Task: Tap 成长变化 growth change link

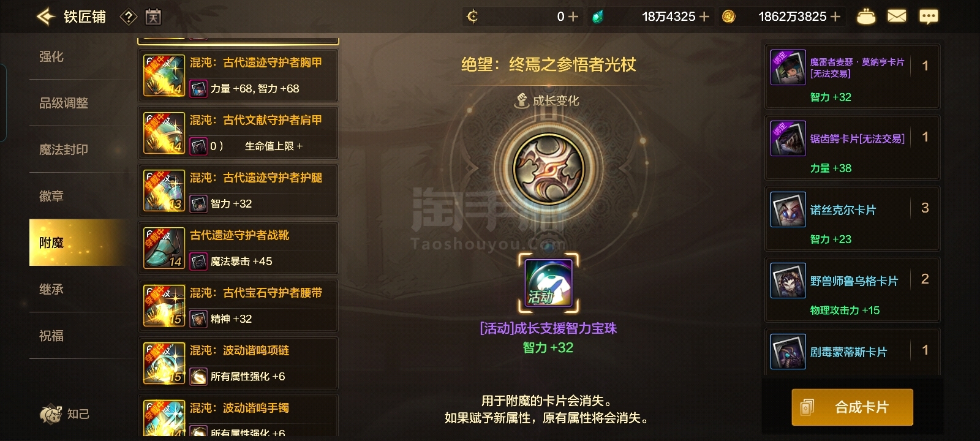Action: (x=548, y=100)
